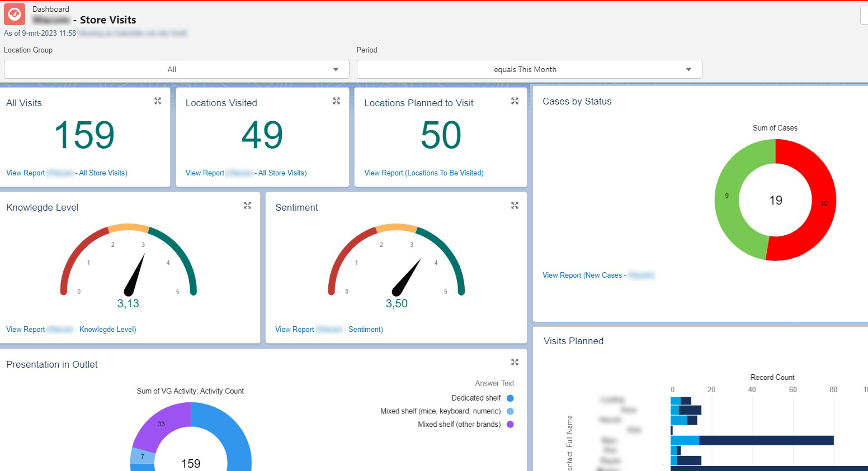Screen dimensions: 868x471
Task: Click the Answer Text legend heading
Action: point(494,384)
